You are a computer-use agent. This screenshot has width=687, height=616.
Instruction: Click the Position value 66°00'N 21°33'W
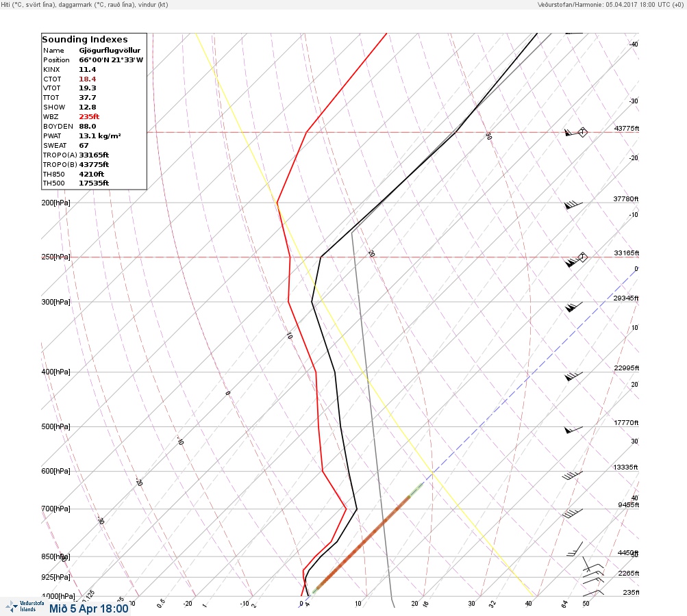[x=111, y=60]
